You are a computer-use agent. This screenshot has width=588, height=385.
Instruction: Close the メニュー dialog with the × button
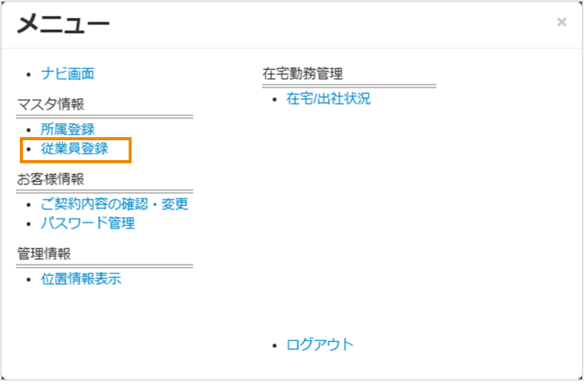coord(561,22)
